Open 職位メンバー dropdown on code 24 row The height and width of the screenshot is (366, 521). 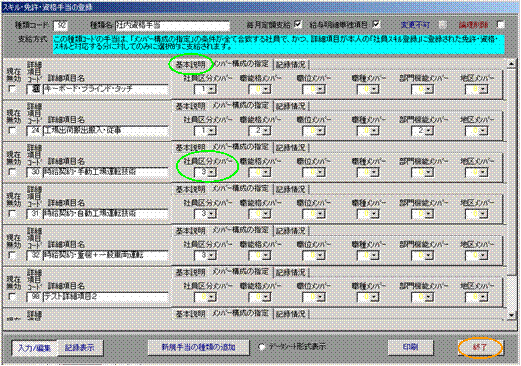click(x=321, y=131)
